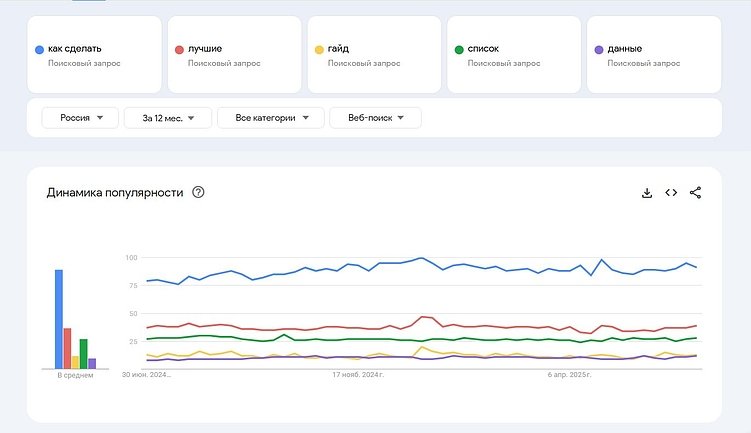Click the blue average bar in chart
Screen dimensions: 751x433
(59, 320)
